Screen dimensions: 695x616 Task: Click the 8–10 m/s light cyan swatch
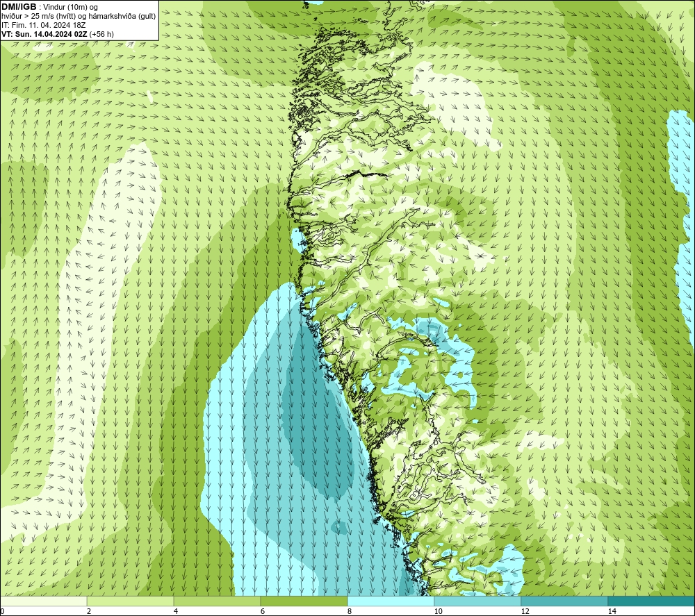[x=391, y=601]
